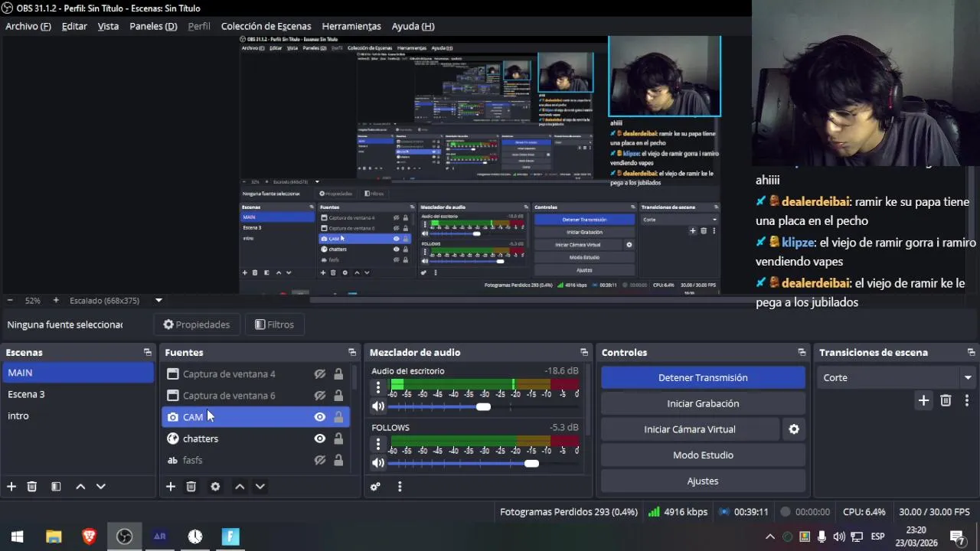Screen dimensions: 980x551
Task: Open the Paneles menu
Action: coord(153,26)
